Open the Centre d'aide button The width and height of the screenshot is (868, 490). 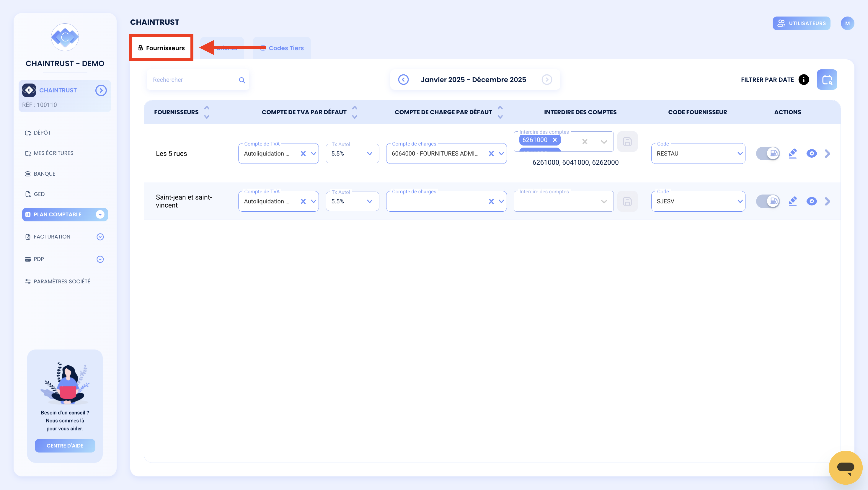click(x=65, y=445)
